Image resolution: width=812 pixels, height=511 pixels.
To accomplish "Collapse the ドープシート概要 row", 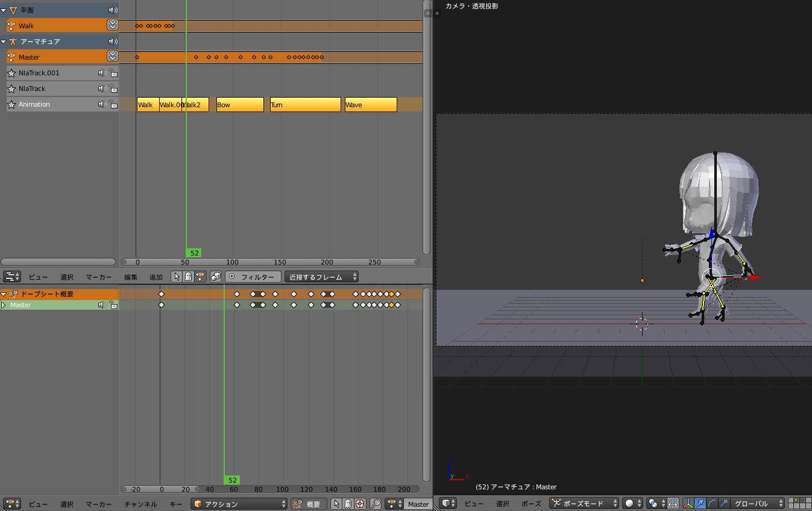I will coord(4,294).
